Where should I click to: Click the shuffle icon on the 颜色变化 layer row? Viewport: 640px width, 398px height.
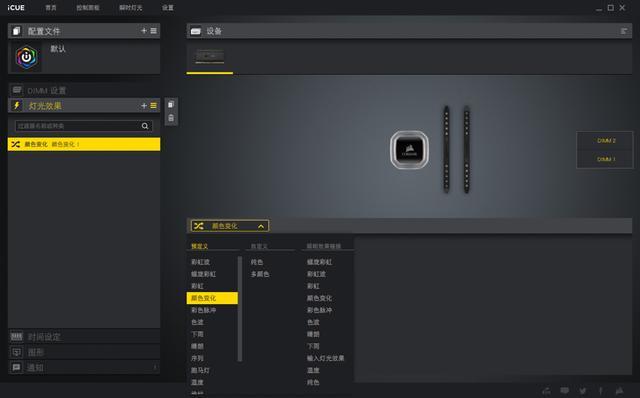pyautogui.click(x=16, y=144)
